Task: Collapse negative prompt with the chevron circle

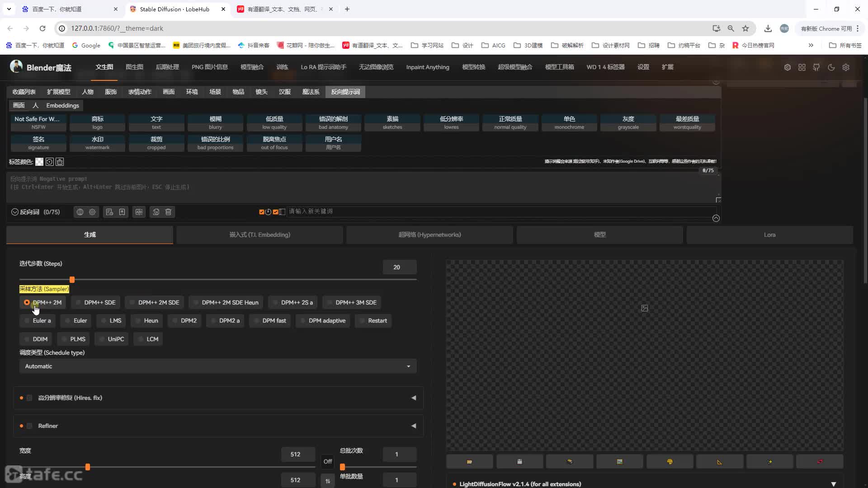Action: click(x=15, y=212)
